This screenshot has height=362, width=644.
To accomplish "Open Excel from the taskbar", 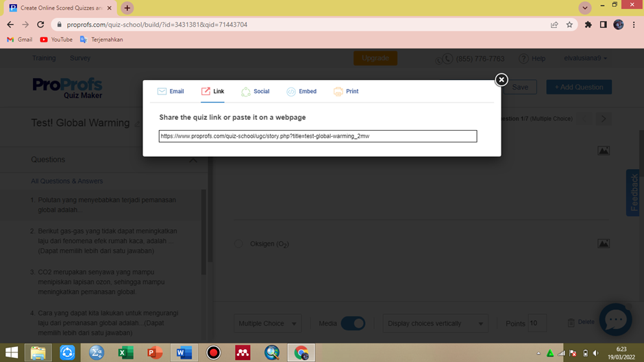I will pyautogui.click(x=125, y=352).
